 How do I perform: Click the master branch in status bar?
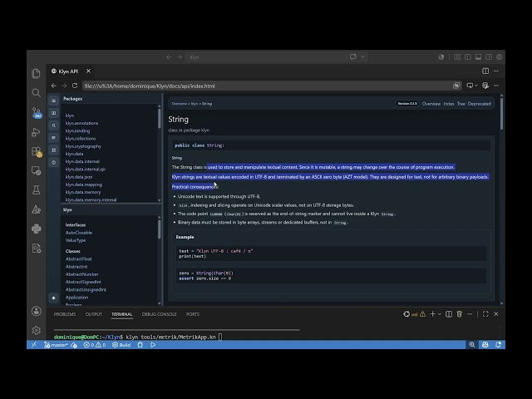[57, 345]
